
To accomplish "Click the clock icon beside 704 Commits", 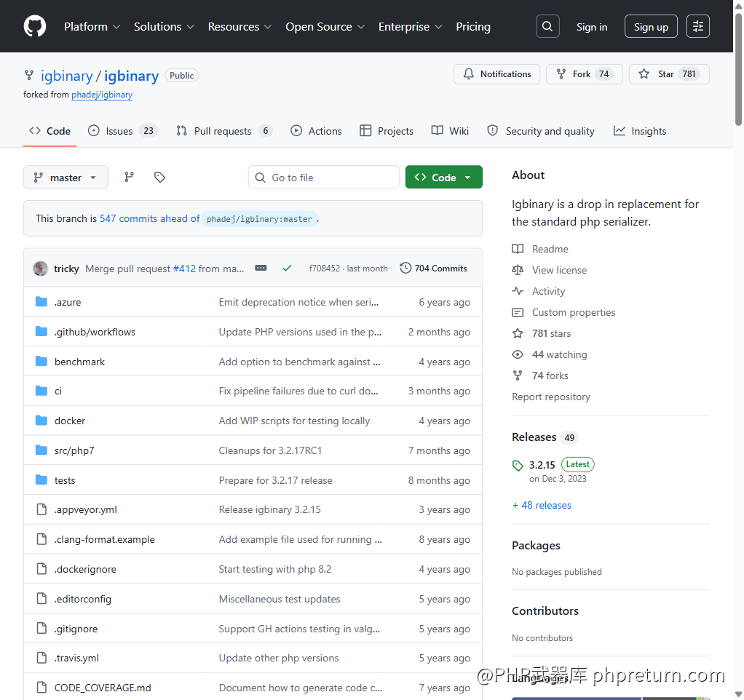I will pyautogui.click(x=405, y=268).
